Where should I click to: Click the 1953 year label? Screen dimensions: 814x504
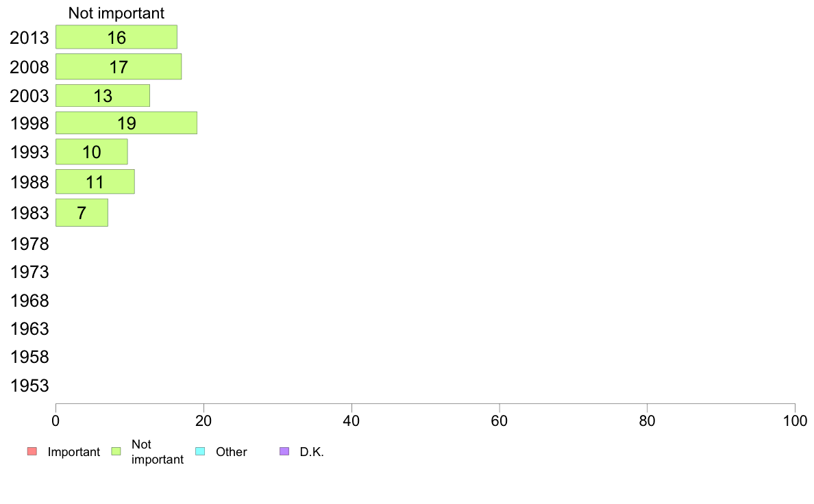(x=29, y=386)
